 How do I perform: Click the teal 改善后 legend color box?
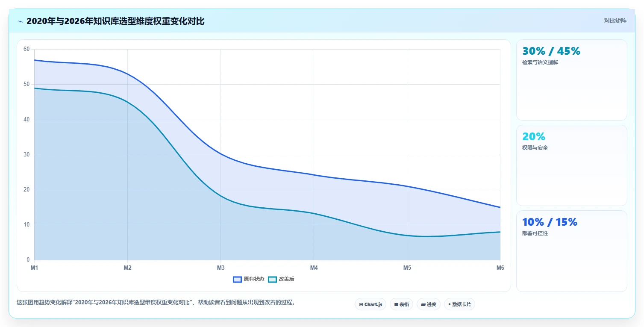[273, 279]
